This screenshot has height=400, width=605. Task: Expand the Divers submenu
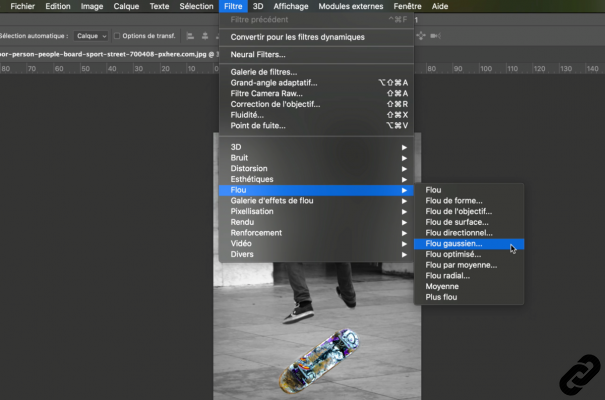coord(316,255)
